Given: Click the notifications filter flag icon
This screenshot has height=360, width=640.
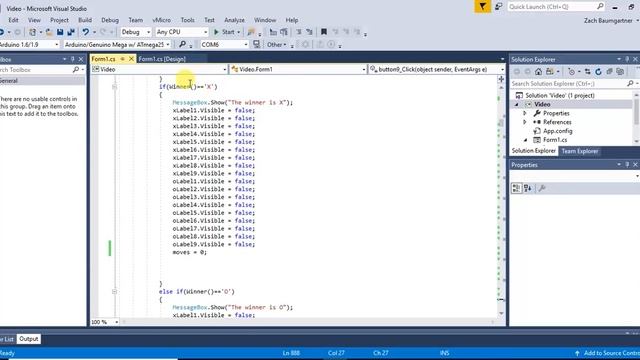Looking at the screenshot, I should (x=482, y=7).
